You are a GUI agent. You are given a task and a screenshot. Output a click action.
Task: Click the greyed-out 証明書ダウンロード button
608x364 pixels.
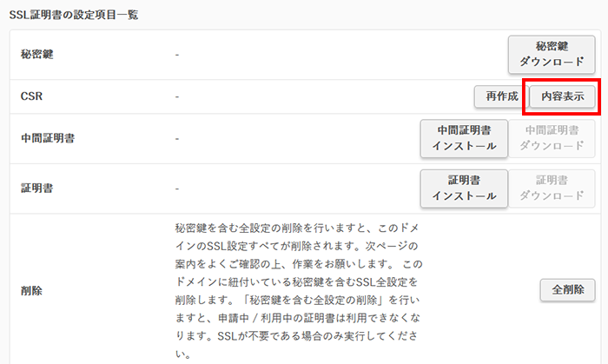[x=552, y=188]
